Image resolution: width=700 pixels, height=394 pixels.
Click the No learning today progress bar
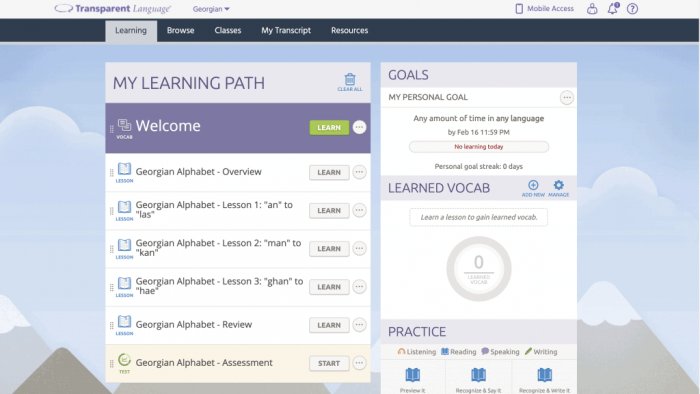pyautogui.click(x=479, y=147)
